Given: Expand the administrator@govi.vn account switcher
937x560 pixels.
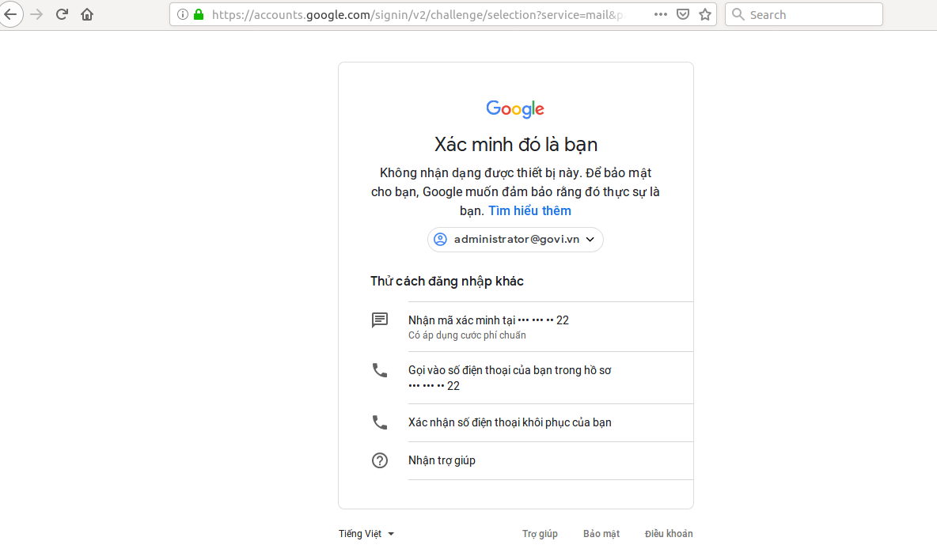Looking at the screenshot, I should (515, 240).
